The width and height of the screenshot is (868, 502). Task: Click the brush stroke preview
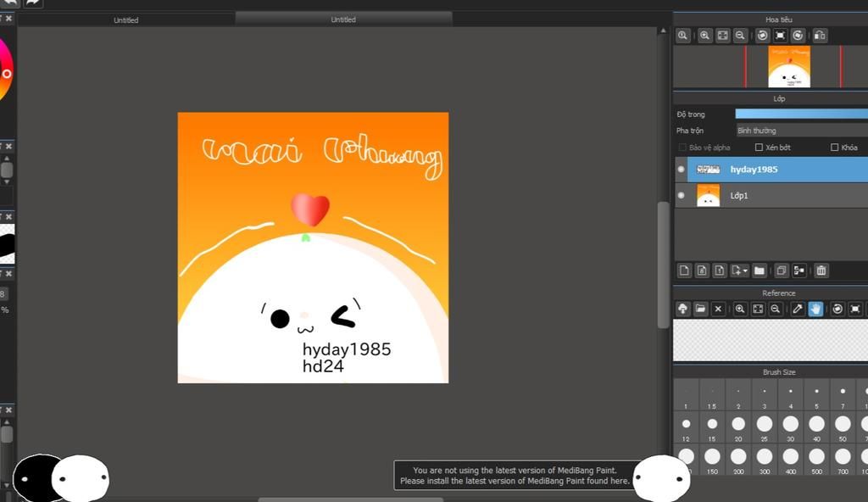click(7, 244)
